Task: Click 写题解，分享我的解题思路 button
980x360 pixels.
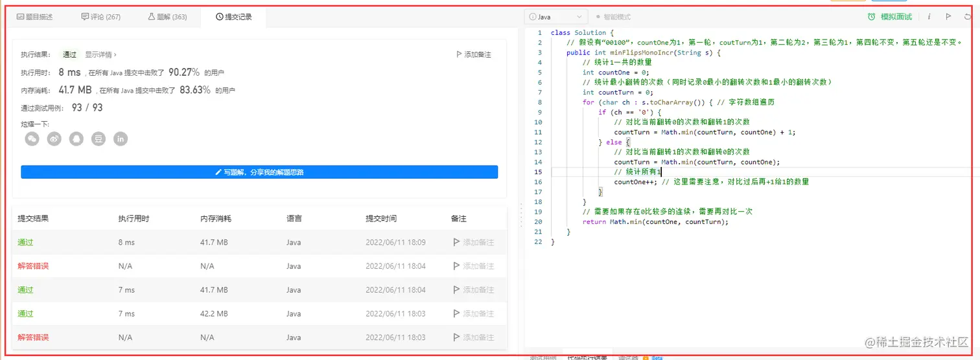Action: (x=259, y=172)
